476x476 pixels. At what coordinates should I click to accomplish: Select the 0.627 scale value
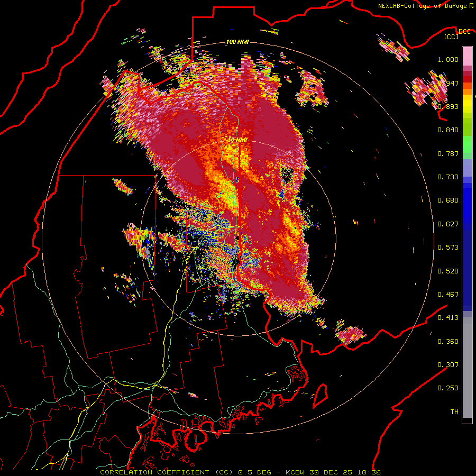pos(448,224)
